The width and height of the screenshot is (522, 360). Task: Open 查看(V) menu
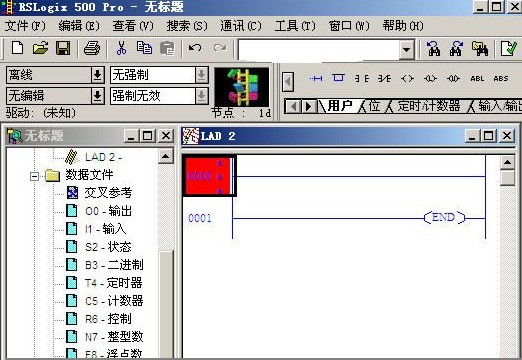pos(133,26)
